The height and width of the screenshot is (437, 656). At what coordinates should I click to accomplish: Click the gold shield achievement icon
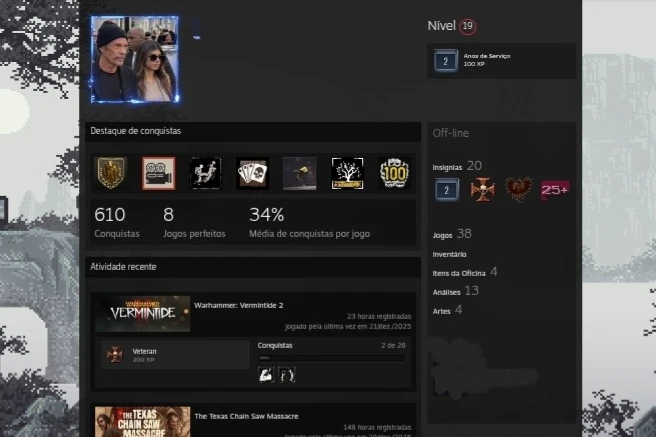[x=110, y=173]
